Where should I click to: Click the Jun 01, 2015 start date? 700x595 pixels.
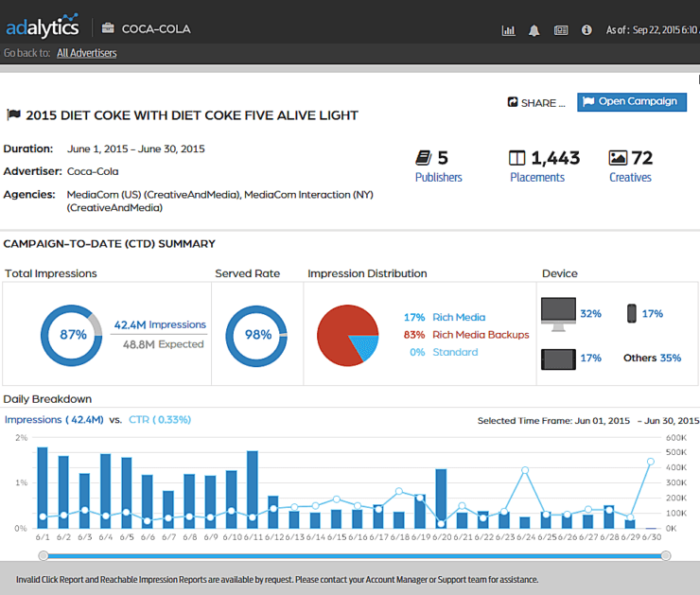pos(603,420)
